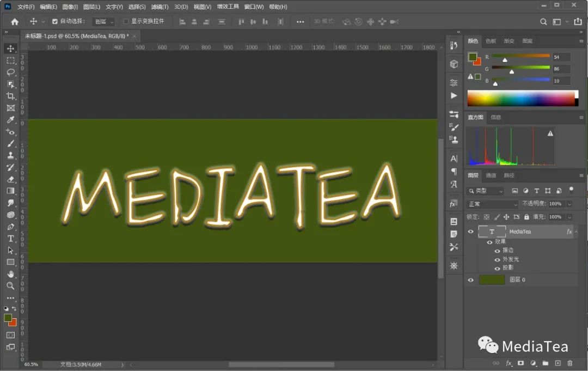588x371 pixels.
Task: Open the Styles fx panel icon
Action: (x=454, y=204)
